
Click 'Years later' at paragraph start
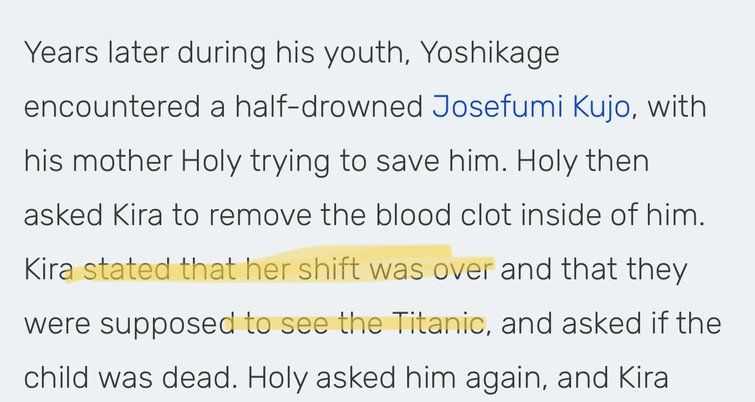coord(83,54)
